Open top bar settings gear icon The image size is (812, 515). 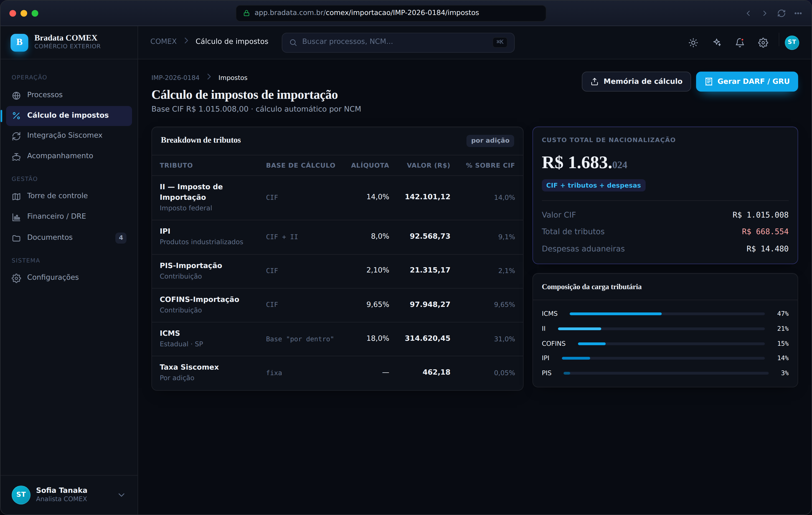763,42
